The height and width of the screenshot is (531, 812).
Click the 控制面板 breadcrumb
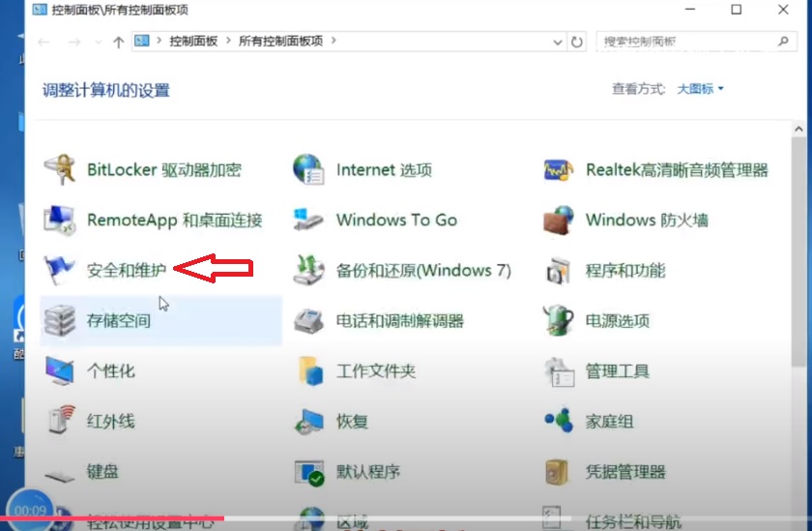(x=193, y=41)
